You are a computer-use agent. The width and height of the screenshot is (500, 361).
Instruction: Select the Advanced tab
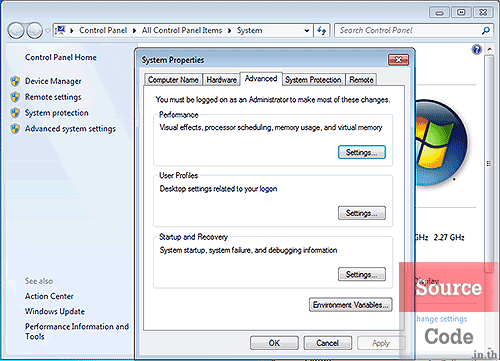(x=261, y=79)
